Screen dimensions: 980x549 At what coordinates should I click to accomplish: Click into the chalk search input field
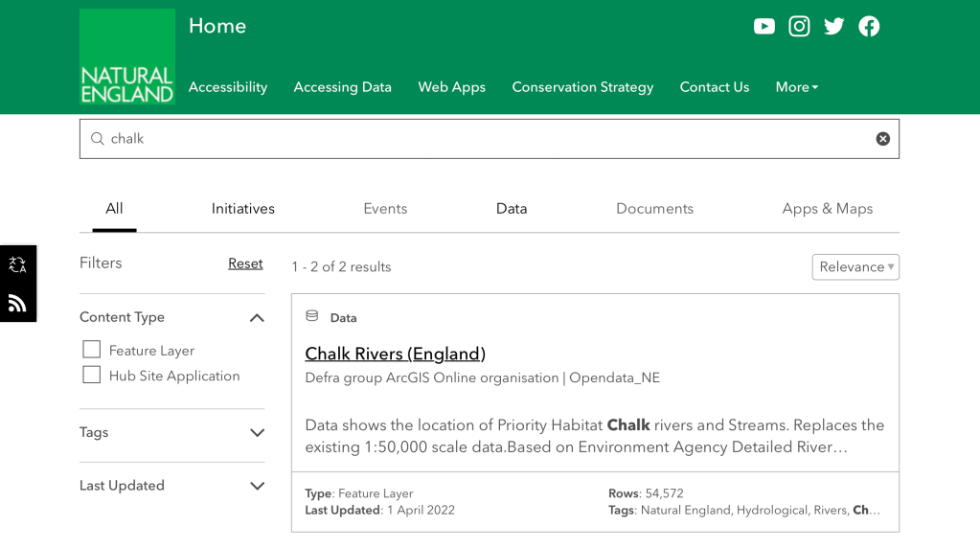tap(479, 139)
